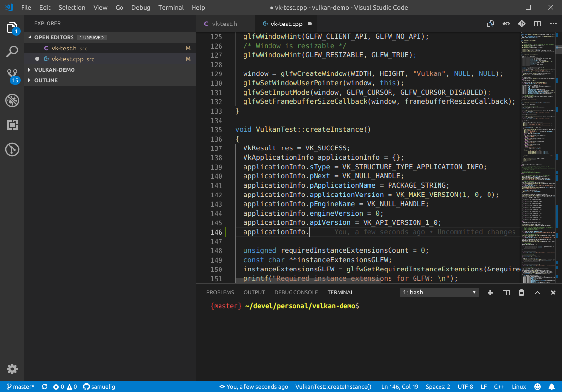The image size is (562, 392).
Task: Open the Manage gear icon
Action: pos(12,368)
